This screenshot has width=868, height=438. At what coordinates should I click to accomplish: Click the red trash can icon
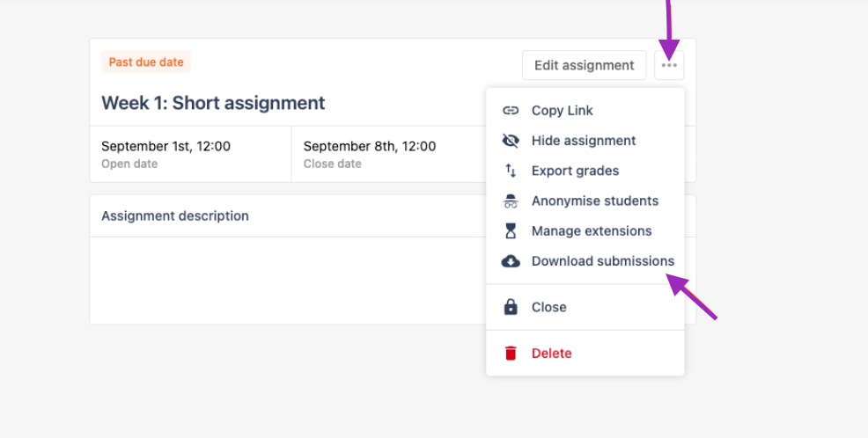pyautogui.click(x=511, y=353)
